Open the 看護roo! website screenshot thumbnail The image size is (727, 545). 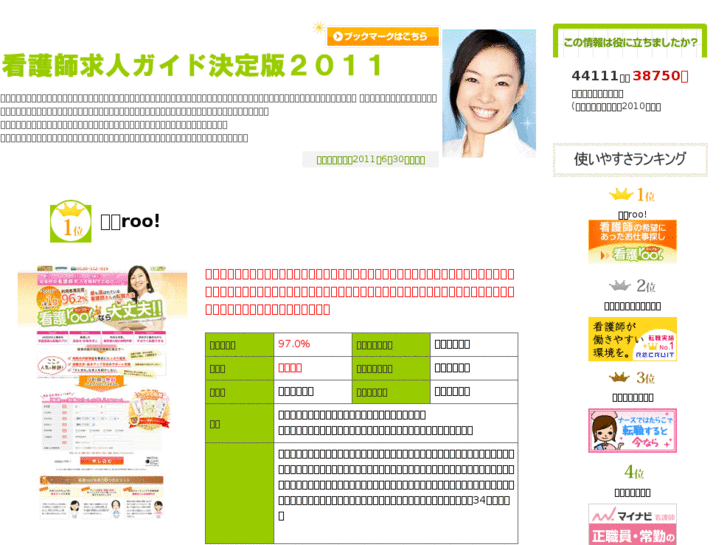point(102,392)
